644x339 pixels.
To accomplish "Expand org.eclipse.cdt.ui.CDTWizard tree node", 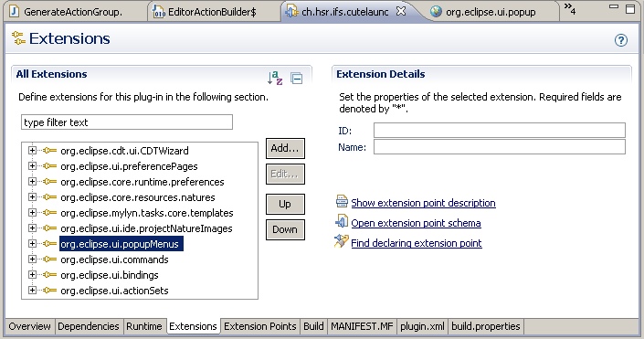I will [32, 151].
